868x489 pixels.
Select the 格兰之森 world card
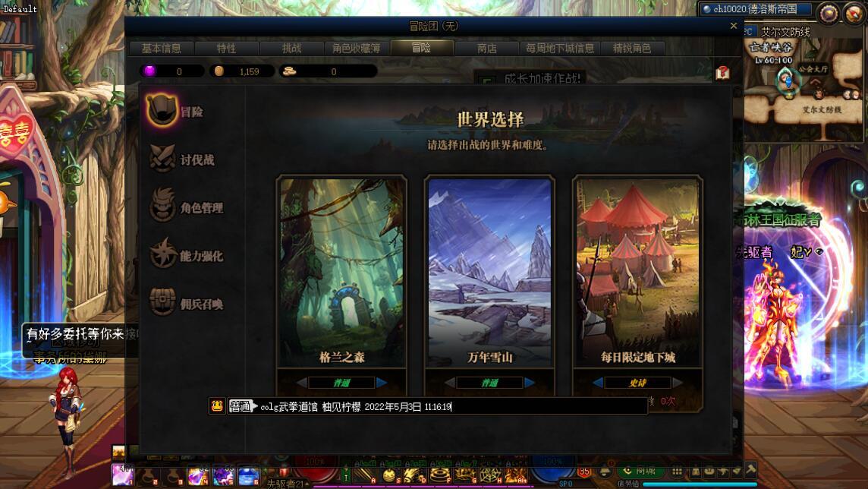click(341, 271)
